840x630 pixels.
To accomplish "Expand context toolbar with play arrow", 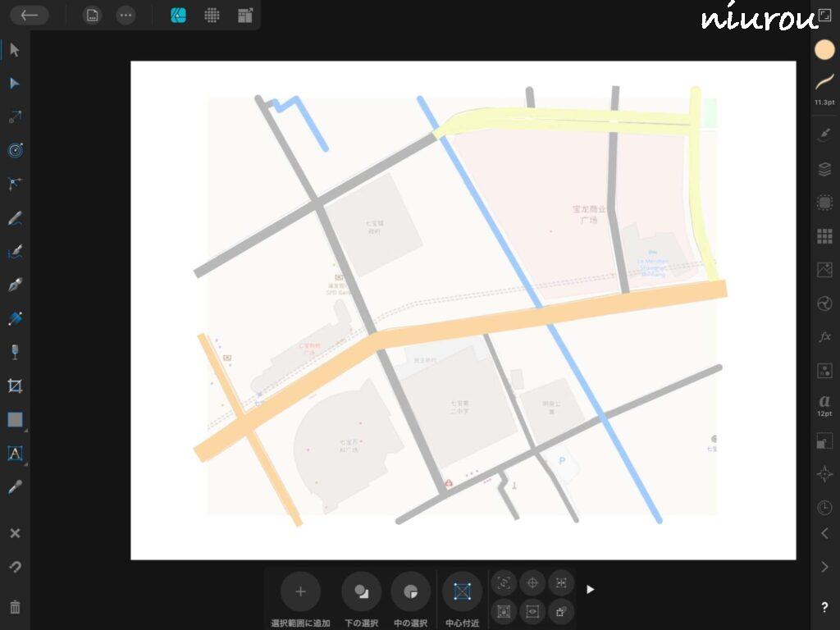I will pos(590,589).
